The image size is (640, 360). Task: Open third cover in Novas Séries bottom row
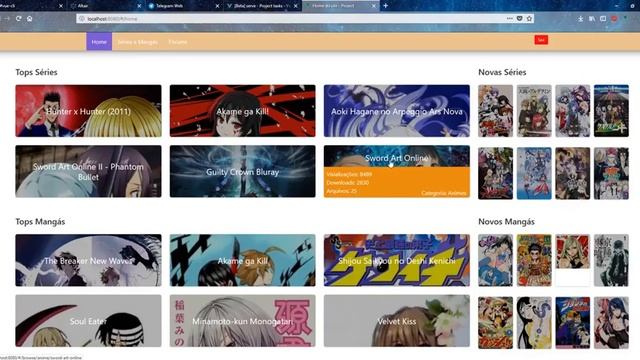[x=573, y=173]
